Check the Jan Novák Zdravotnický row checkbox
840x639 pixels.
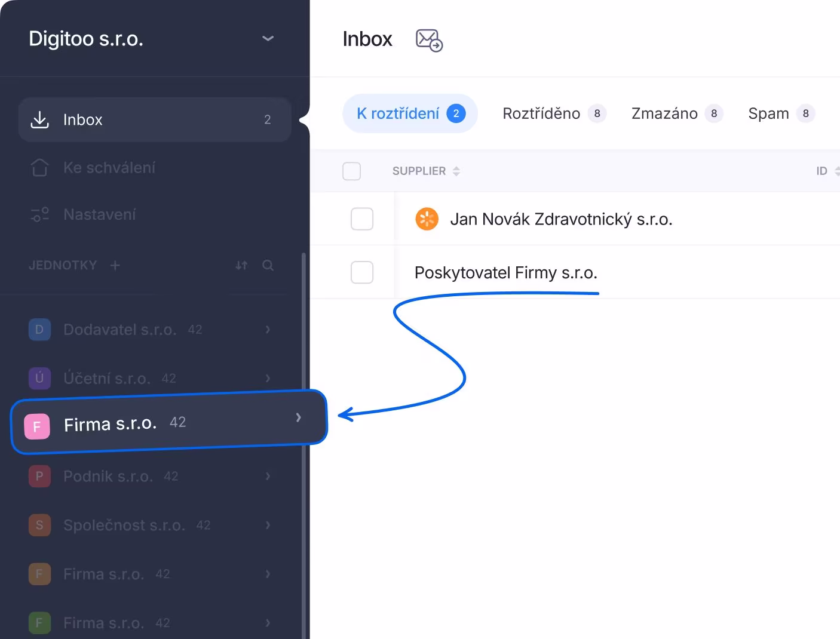(x=361, y=219)
